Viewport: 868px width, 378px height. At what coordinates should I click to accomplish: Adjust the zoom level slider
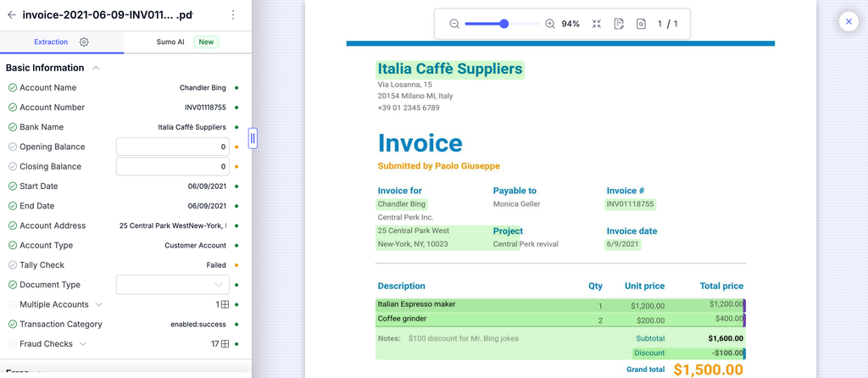(x=502, y=24)
